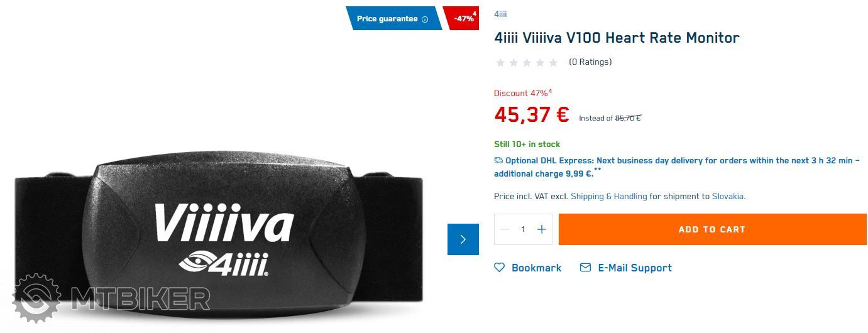Change shipment country via Slovakia link

pos(728,197)
